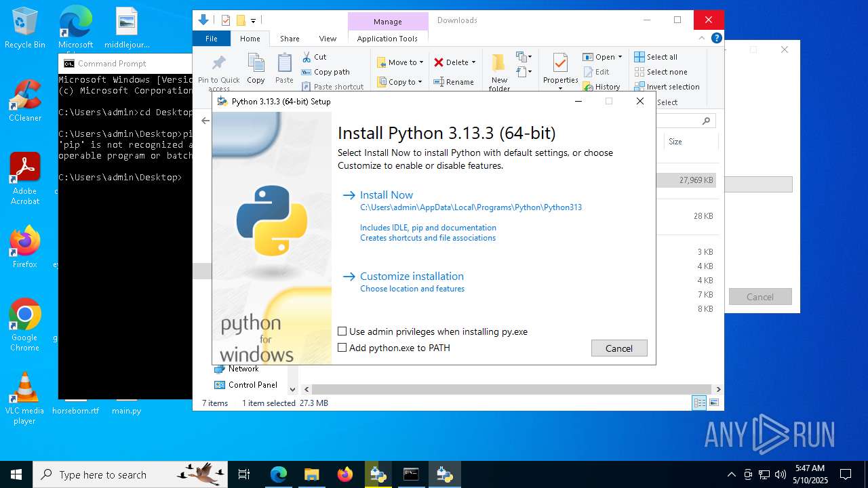
Task: Select the 27,969 KB file row
Action: point(687,180)
